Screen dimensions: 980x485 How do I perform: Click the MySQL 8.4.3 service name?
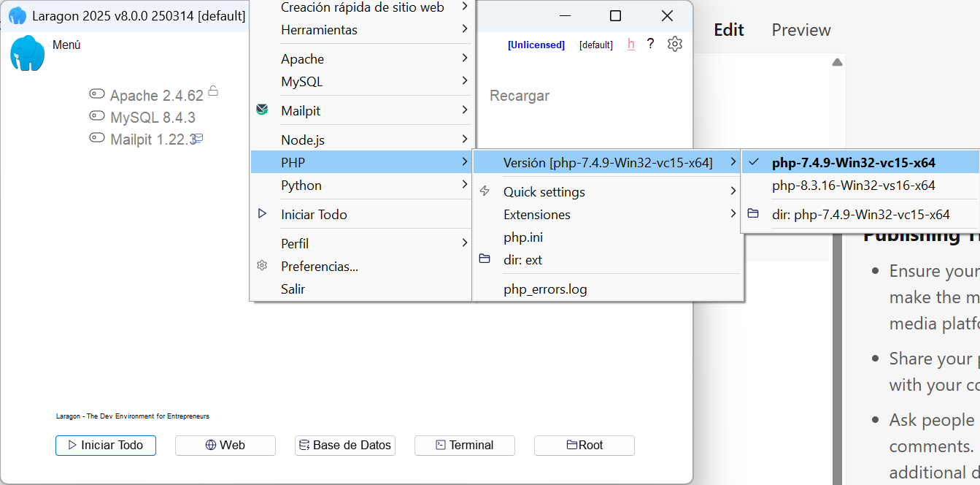(153, 118)
